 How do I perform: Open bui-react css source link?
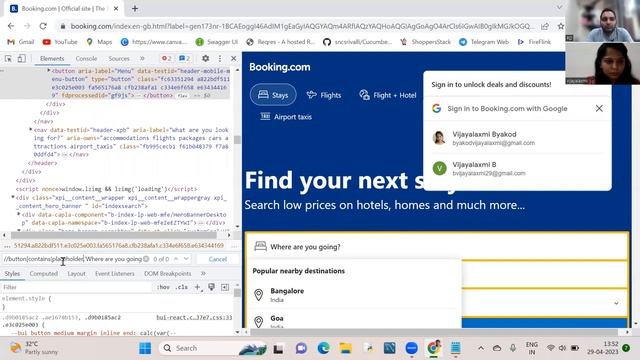pyautogui.click(x=194, y=317)
